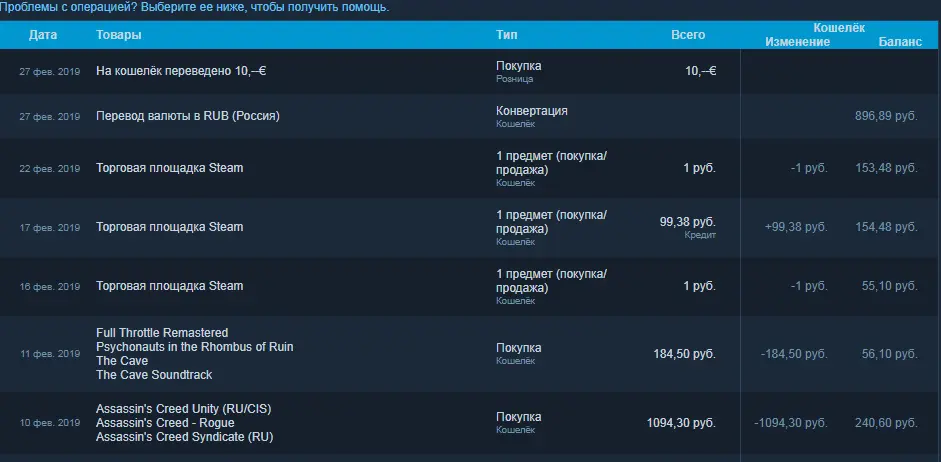Image resolution: width=941 pixels, height=462 pixels.
Task: Open the 17 фев. 2019 Торговая площадка Steam row
Action: (x=470, y=227)
